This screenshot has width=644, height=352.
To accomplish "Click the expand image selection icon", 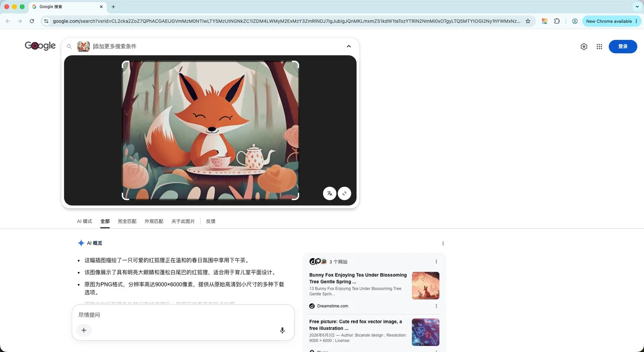I will pos(345,193).
